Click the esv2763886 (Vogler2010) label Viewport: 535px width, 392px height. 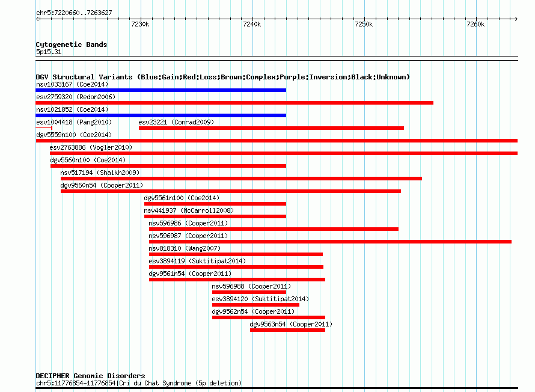[91, 147]
